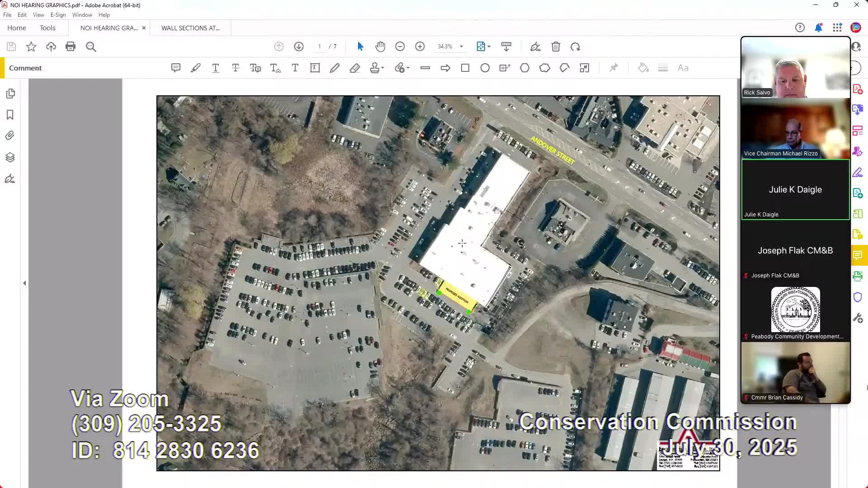868x488 pixels.
Task: Open the Attach file dropdown
Action: coord(402,68)
